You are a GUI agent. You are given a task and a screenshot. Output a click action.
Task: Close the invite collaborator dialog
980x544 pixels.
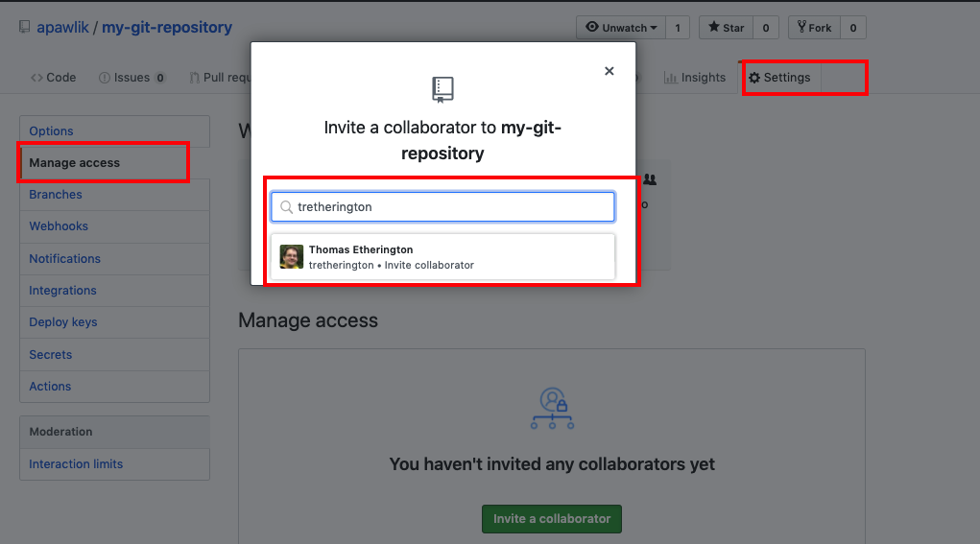tap(610, 71)
